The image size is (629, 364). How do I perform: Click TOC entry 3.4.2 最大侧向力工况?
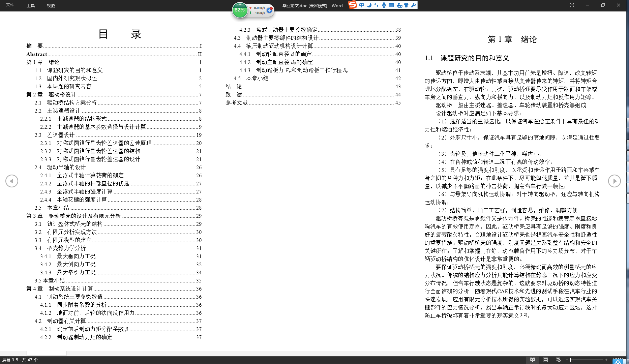coord(121,265)
